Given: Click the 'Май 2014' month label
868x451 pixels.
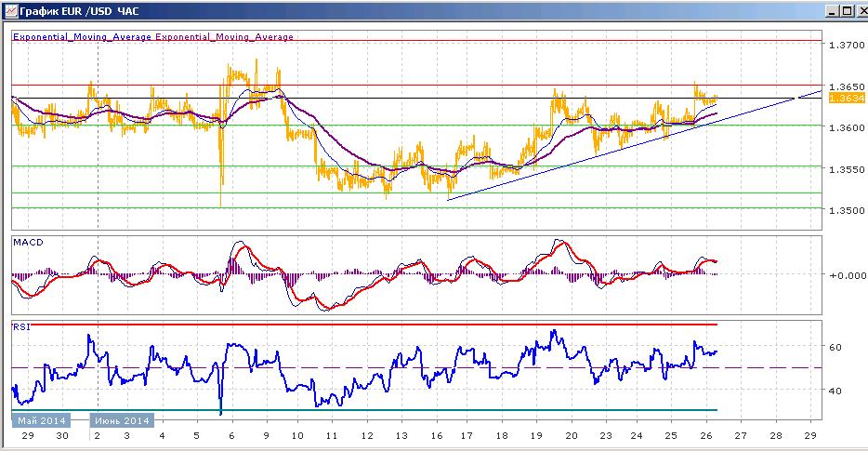Looking at the screenshot, I should pos(42,420).
